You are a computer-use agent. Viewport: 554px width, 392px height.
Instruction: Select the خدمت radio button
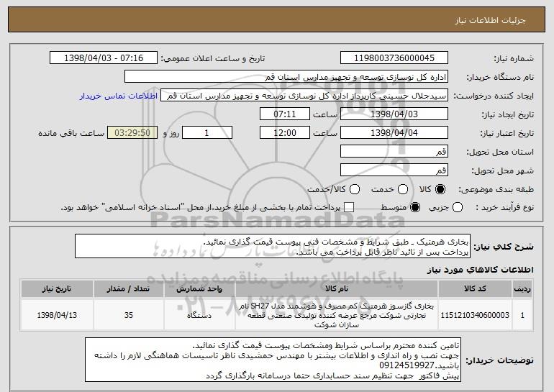pos(403,189)
